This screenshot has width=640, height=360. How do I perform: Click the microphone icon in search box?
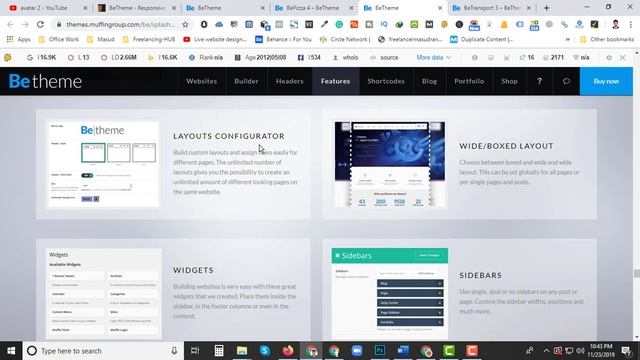174,351
